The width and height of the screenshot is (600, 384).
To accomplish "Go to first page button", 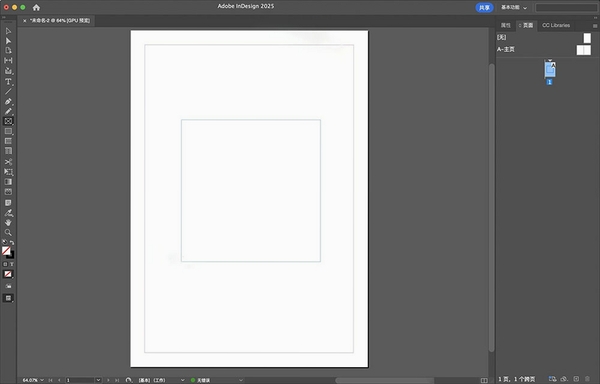I will 51,380.
